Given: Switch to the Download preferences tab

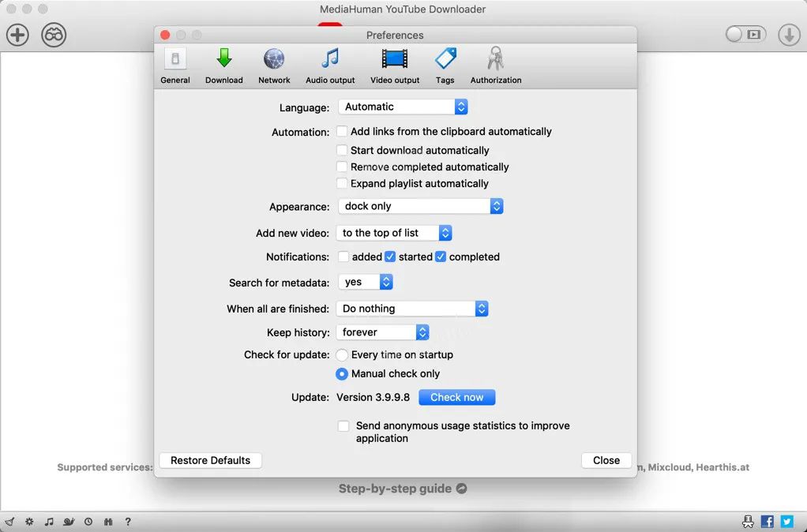Looking at the screenshot, I should 224,66.
